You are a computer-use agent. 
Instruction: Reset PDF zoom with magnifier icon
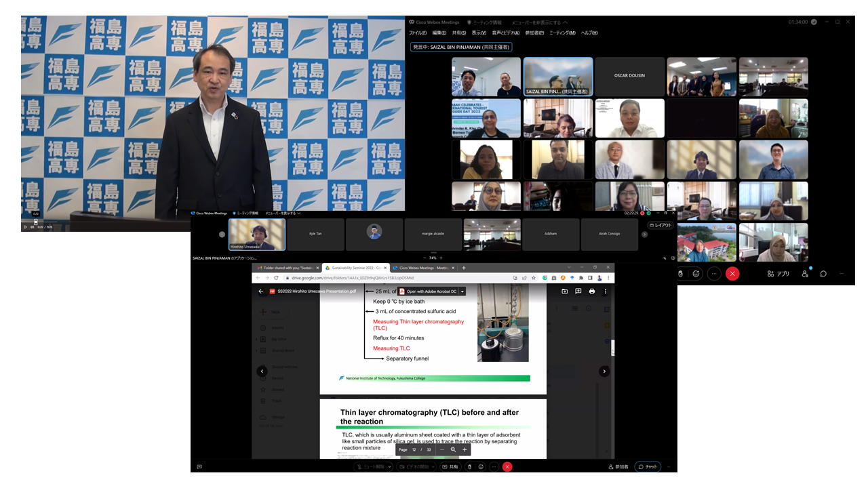coord(453,449)
